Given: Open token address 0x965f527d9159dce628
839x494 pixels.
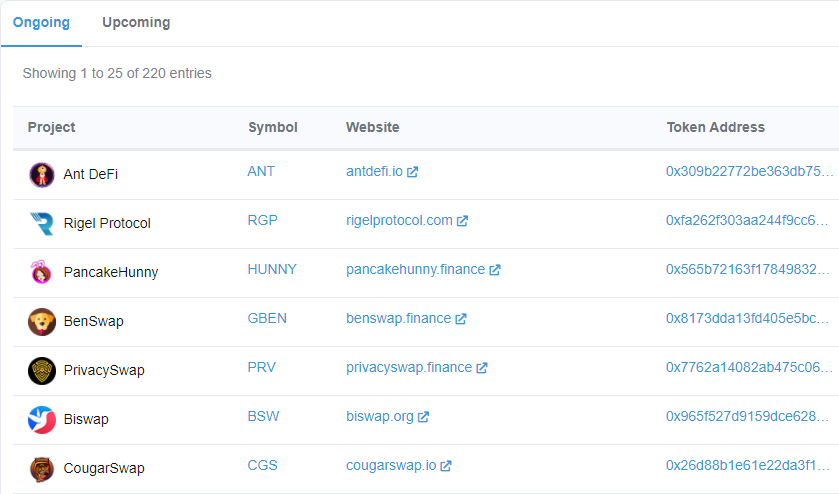Looking at the screenshot, I should (x=748, y=416).
